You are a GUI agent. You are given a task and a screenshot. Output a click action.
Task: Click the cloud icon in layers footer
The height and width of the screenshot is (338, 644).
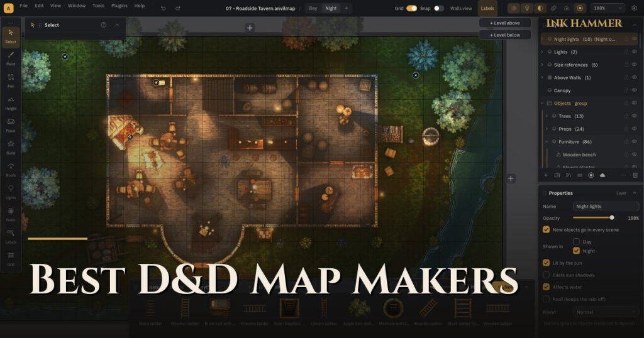tap(602, 175)
